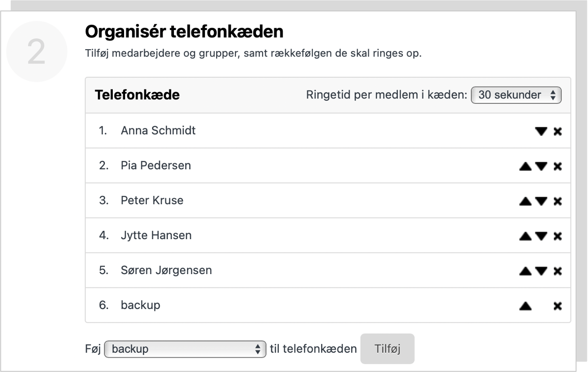Remove Anna Schmidt from the phone chain
The height and width of the screenshot is (372, 588).
coord(557,131)
